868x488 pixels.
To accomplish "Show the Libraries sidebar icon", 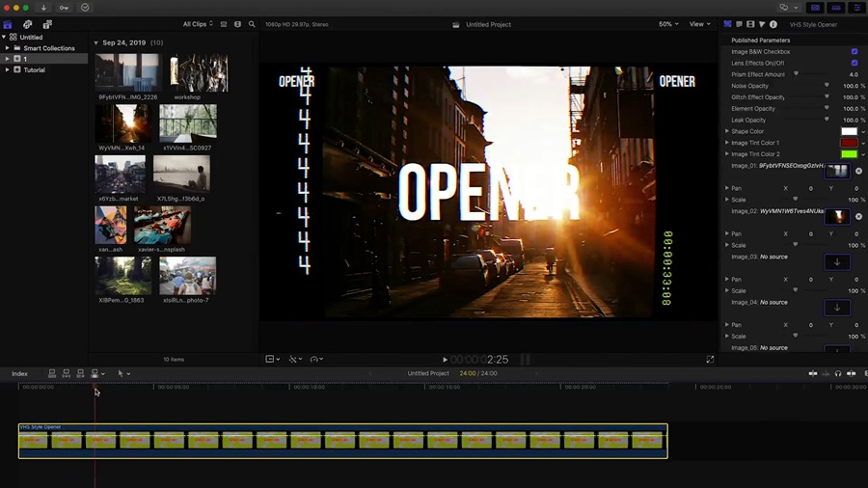I will pos(8,24).
